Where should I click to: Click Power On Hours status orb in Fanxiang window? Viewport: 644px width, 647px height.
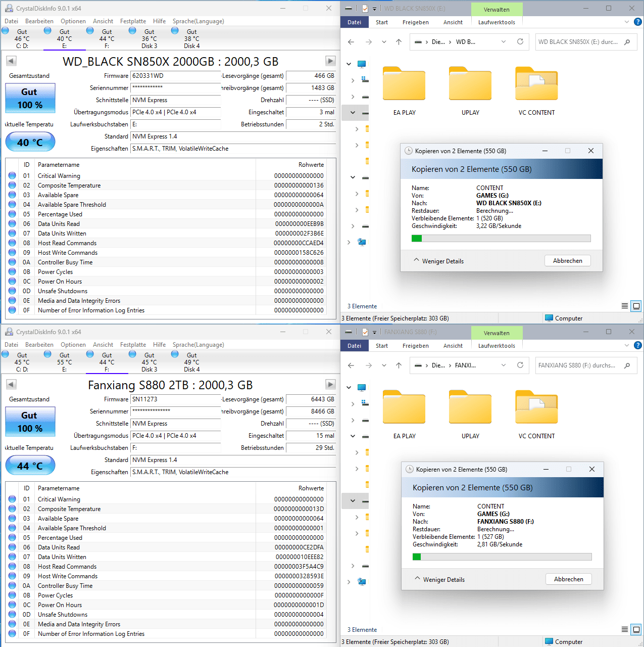click(x=12, y=605)
